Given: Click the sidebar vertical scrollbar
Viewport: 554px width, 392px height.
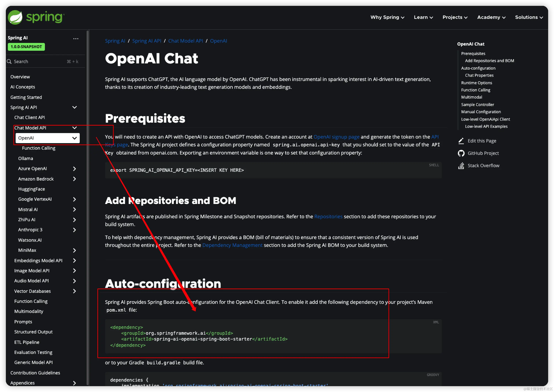Looking at the screenshot, I should click(88, 208).
